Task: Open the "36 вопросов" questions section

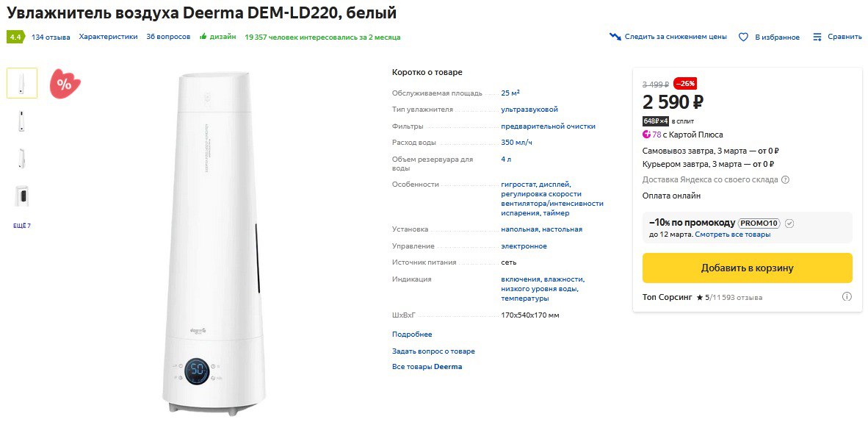Action: pyautogui.click(x=168, y=37)
